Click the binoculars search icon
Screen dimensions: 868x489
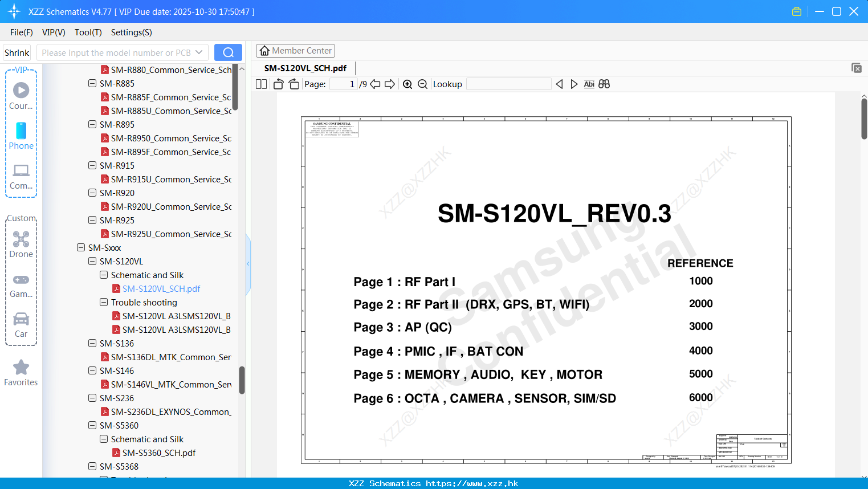(604, 84)
